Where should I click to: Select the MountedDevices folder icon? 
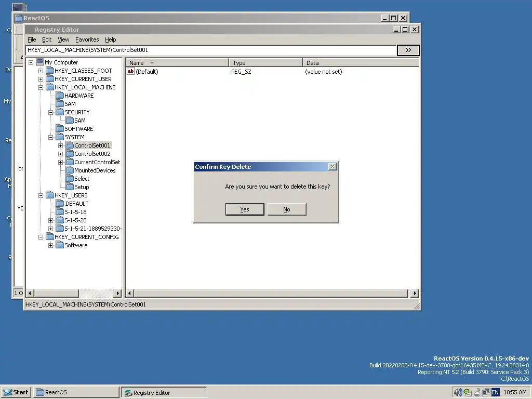pos(70,170)
